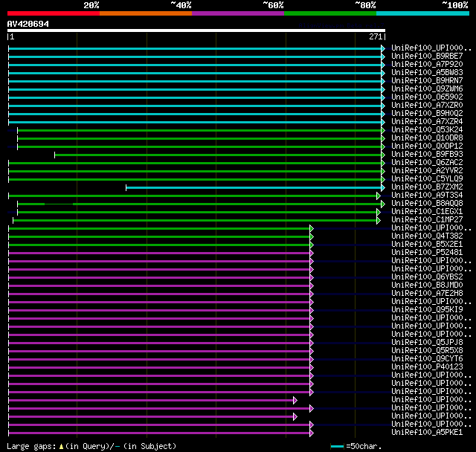Click the arrowhead ending the B9RBE7 alignment
This screenshot has height=452, width=476.
[383, 56]
